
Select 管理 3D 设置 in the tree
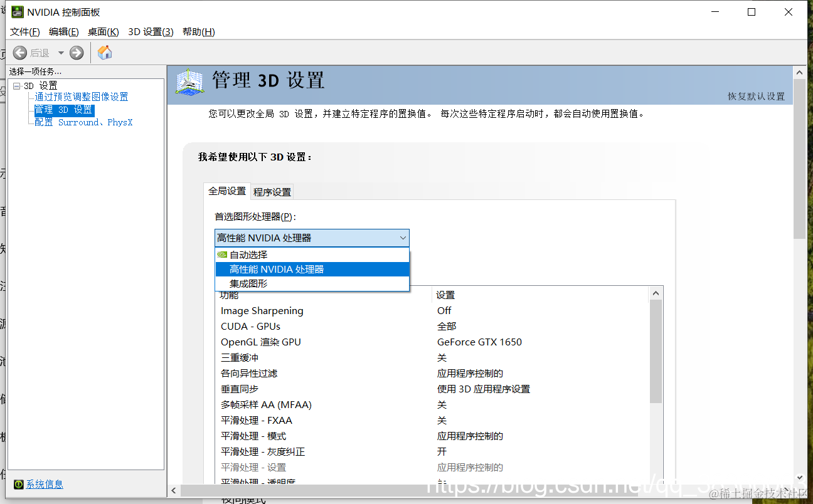64,110
